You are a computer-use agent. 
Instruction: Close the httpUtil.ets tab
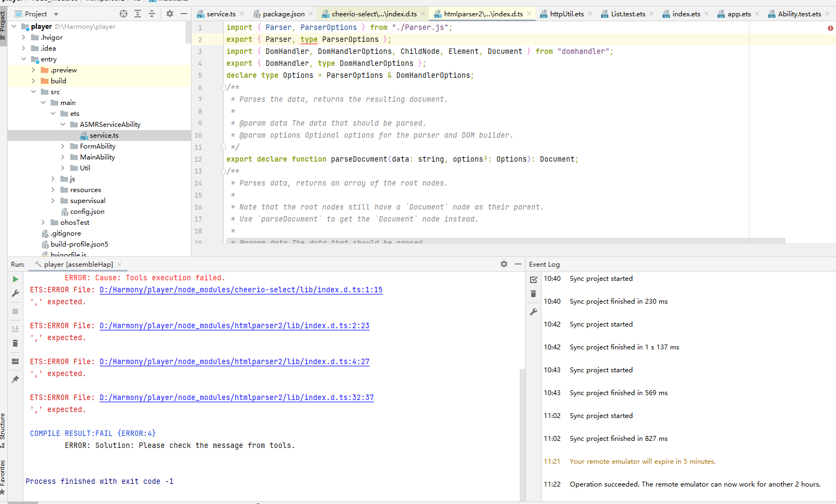click(590, 14)
